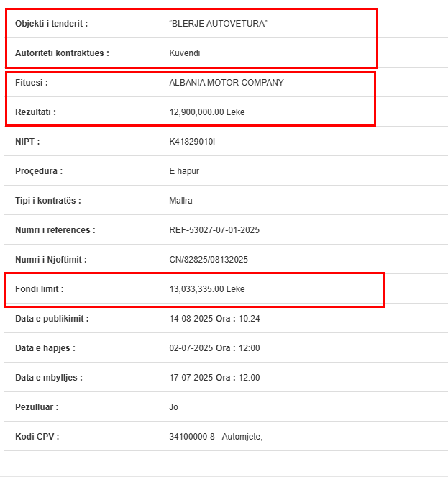This screenshot has height=482, width=448.
Task: Click the closing date 17-07-2025
Action: click(x=189, y=378)
